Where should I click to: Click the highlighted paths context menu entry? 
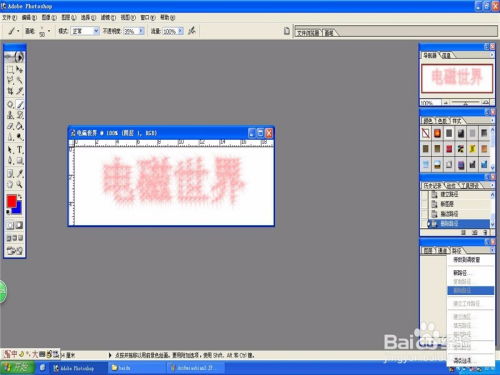(x=470, y=290)
